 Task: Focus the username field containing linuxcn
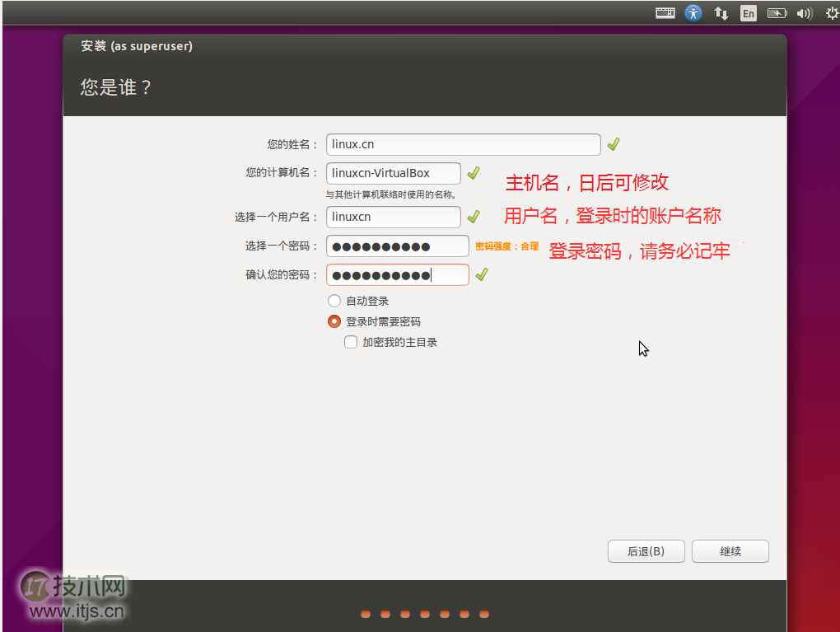tap(393, 217)
